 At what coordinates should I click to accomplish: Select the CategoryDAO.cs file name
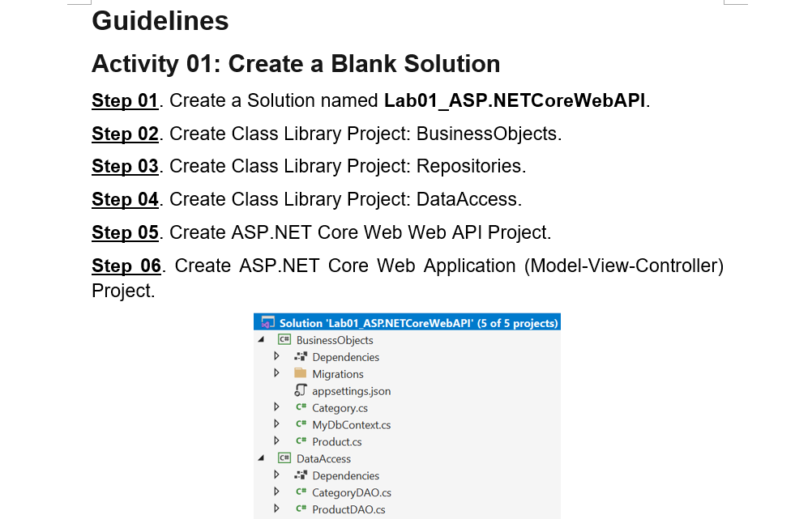pyautogui.click(x=352, y=492)
